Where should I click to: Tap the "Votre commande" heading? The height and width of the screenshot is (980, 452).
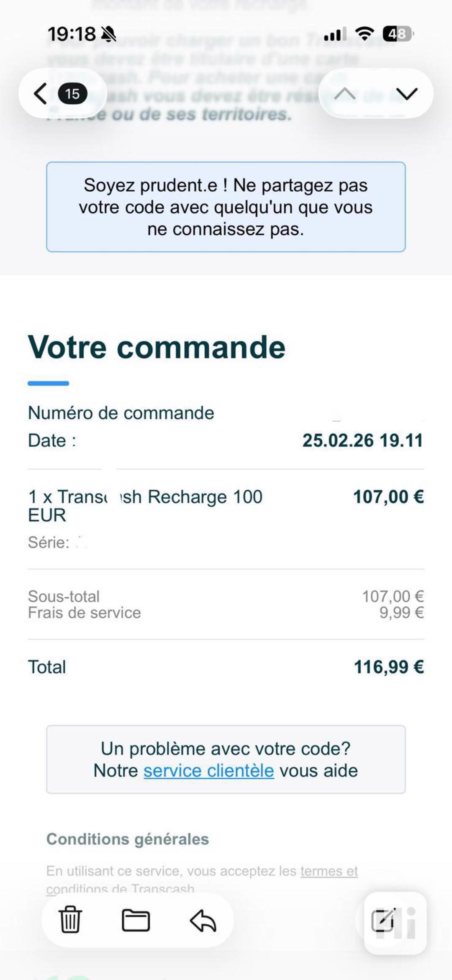(157, 347)
